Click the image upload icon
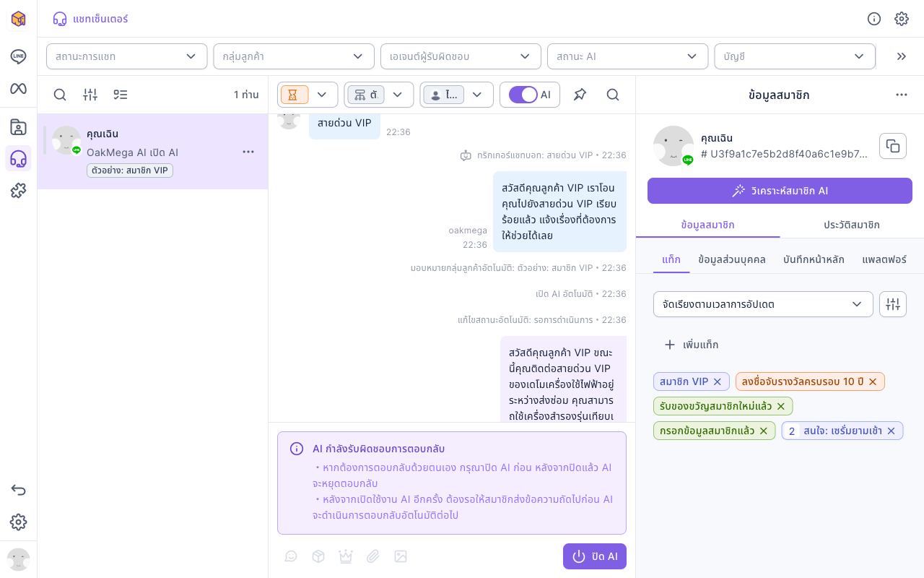 401,556
